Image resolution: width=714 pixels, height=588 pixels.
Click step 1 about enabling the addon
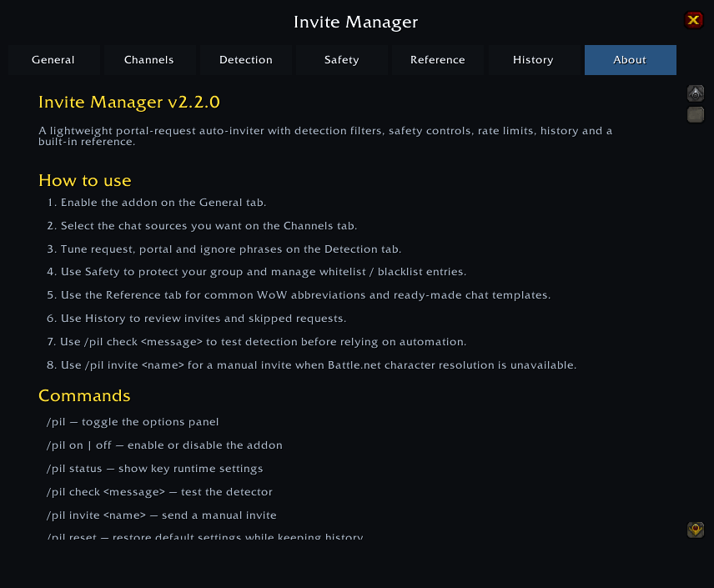tap(157, 203)
